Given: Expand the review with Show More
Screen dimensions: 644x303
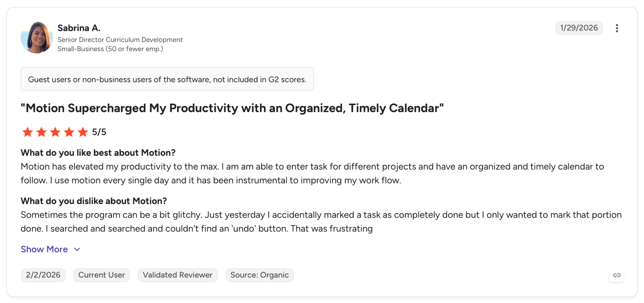Looking at the screenshot, I should (x=44, y=249).
